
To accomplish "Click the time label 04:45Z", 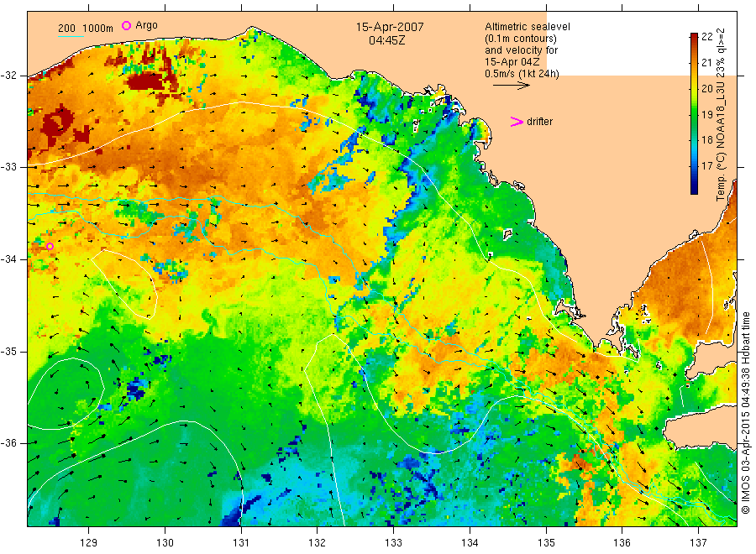I will [386, 40].
